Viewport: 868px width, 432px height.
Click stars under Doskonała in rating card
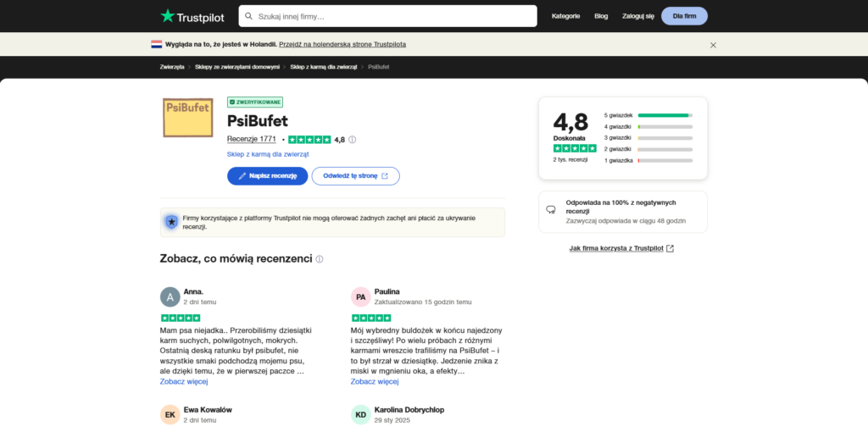point(576,148)
